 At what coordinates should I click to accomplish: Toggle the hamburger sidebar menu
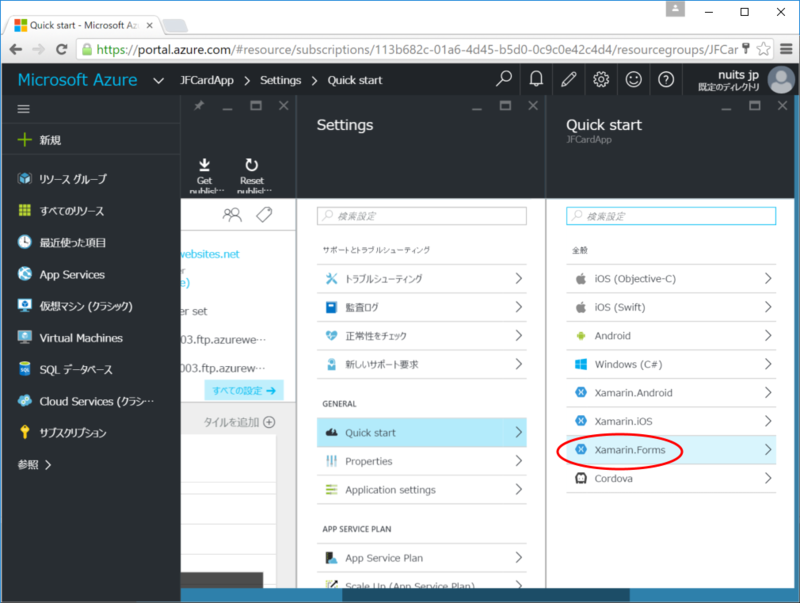[23, 109]
